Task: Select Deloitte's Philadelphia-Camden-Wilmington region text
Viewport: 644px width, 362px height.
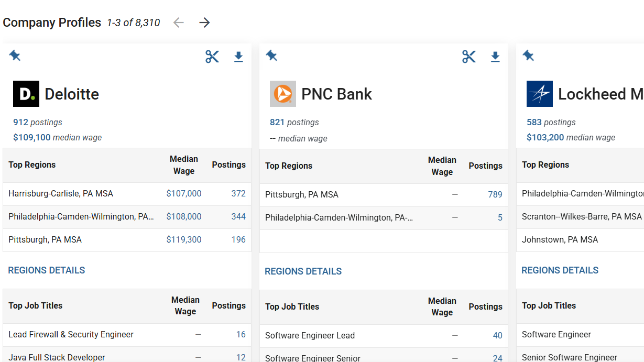Action: 81,216
